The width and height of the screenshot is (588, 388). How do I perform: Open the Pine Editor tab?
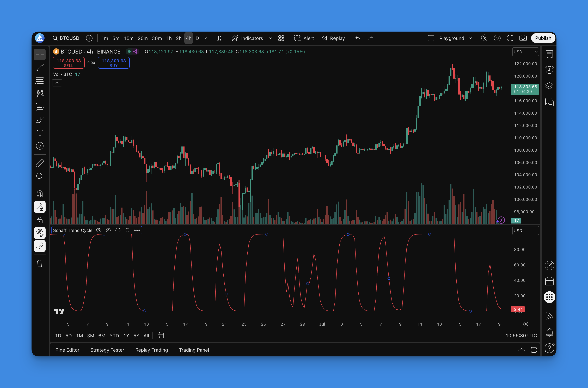coord(68,350)
